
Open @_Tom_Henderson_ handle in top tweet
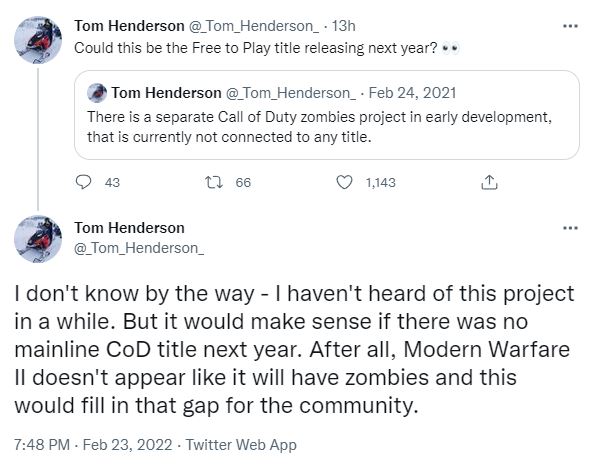[x=254, y=26]
